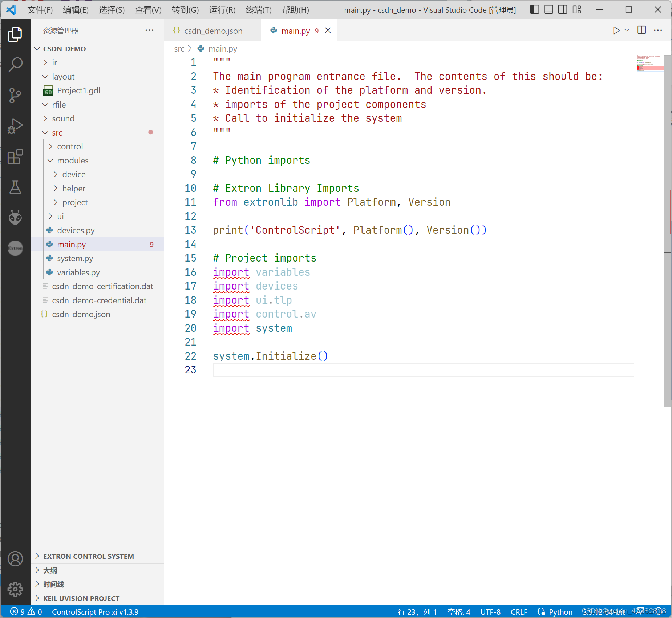Click the CRLF line-ending indicator

tap(519, 612)
